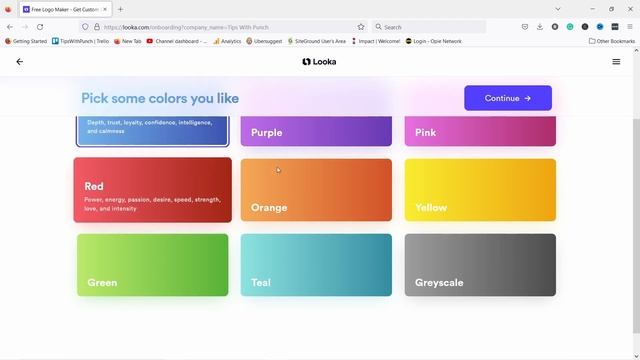This screenshot has width=640, height=360.
Task: Select the Red color card
Action: coord(153,190)
